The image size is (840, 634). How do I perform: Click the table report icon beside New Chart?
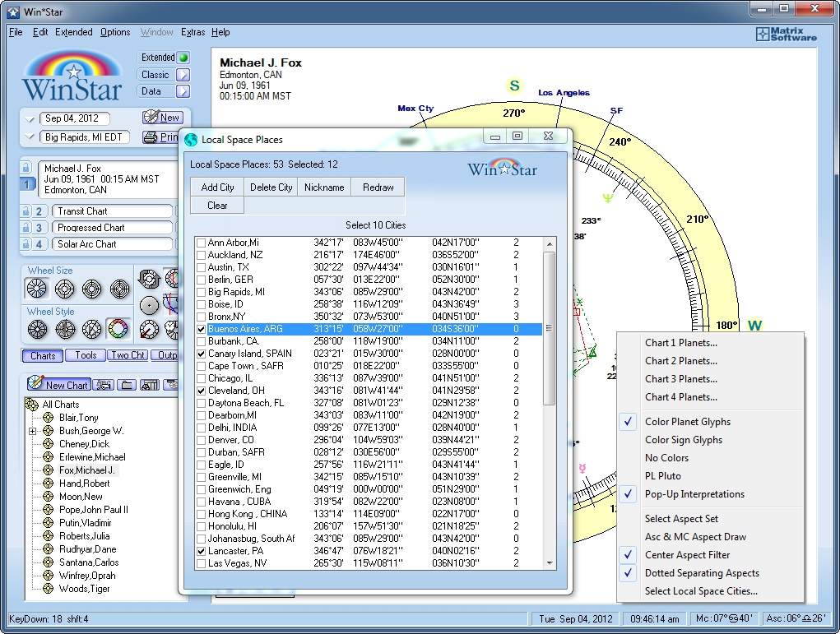(150, 385)
